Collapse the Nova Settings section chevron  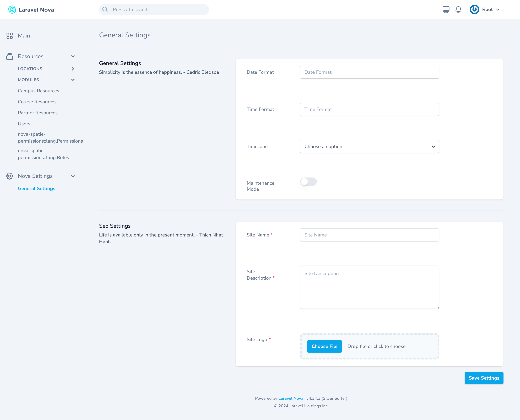point(73,176)
